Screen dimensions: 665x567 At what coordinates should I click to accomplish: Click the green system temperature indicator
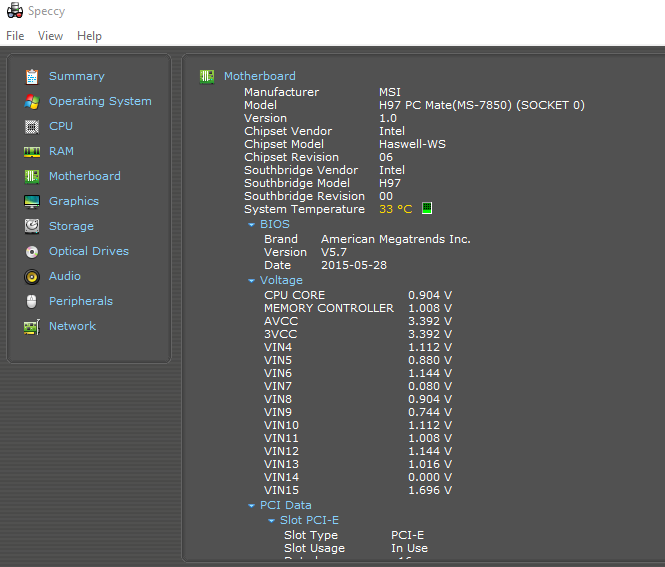click(x=427, y=209)
